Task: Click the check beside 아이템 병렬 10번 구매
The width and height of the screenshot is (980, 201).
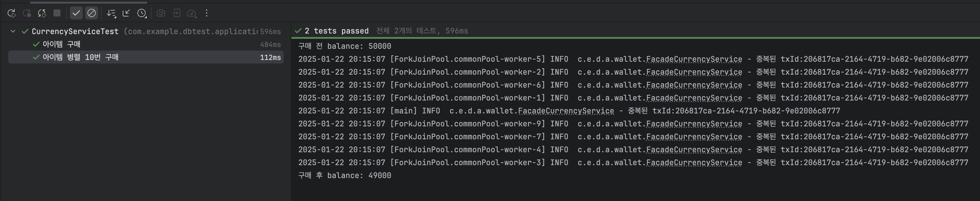Action: click(x=36, y=57)
